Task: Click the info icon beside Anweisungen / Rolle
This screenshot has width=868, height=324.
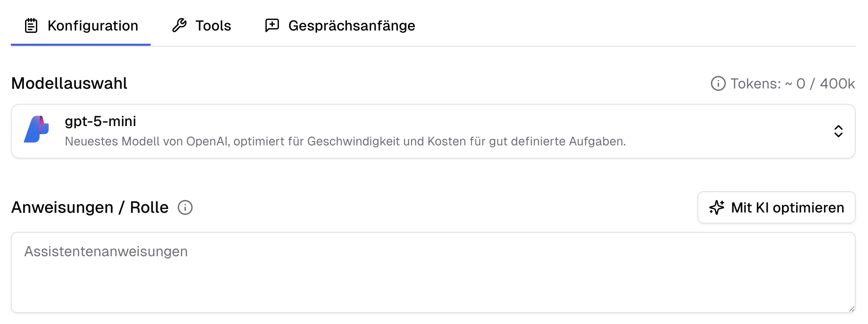Action: (185, 208)
